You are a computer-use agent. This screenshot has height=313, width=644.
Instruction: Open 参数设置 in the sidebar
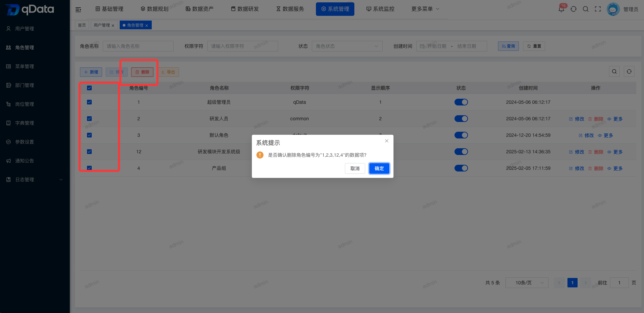pyautogui.click(x=35, y=142)
